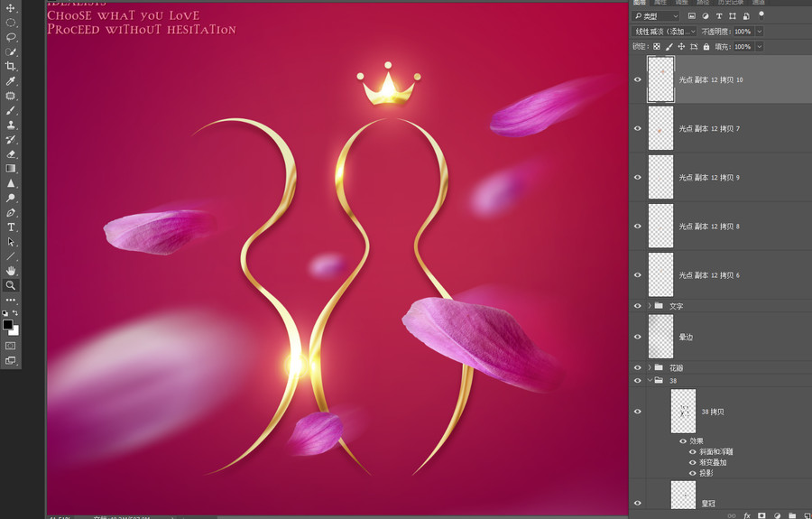
Task: Hide layer 光点 副本 12 拷贝 9
Action: tap(638, 177)
